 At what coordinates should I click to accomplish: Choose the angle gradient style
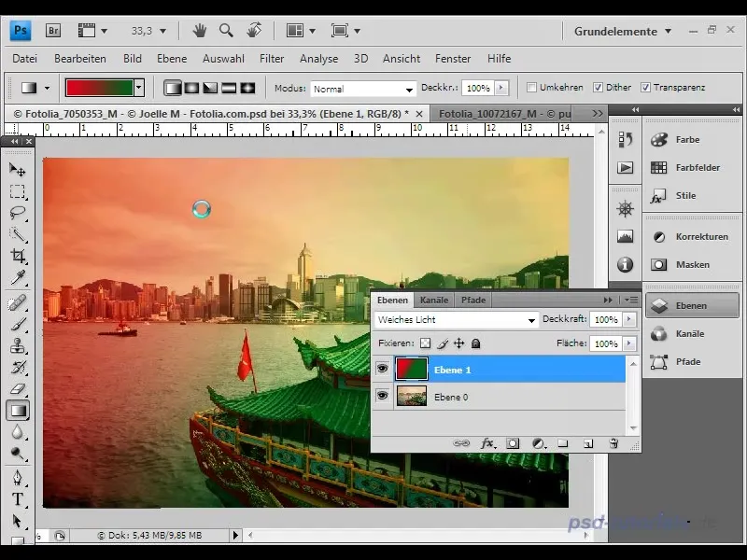pyautogui.click(x=210, y=88)
